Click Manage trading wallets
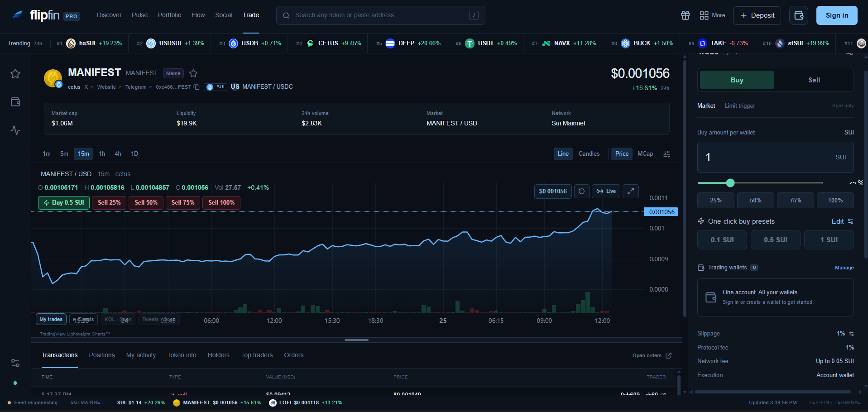Screen dimensions: 868x412 [x=844, y=268]
